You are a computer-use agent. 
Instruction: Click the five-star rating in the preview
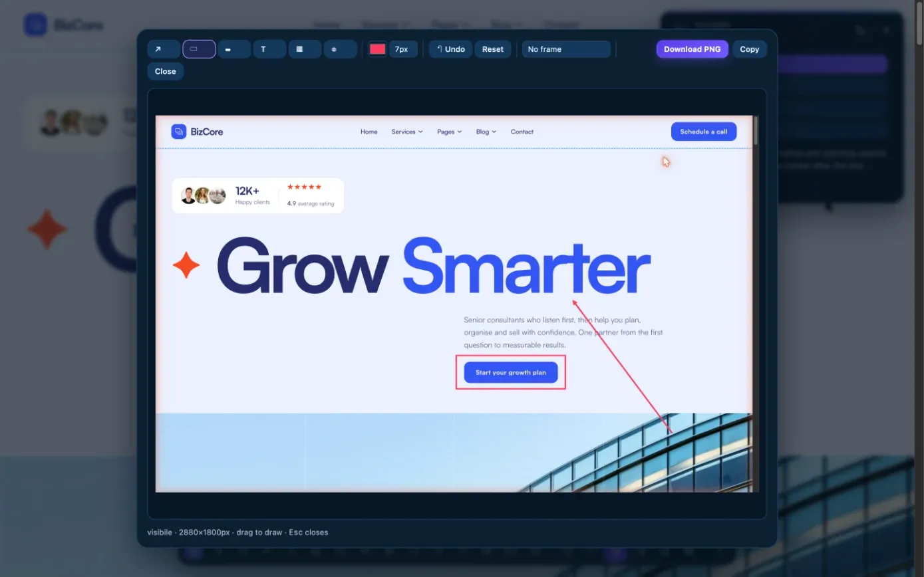[x=305, y=187]
